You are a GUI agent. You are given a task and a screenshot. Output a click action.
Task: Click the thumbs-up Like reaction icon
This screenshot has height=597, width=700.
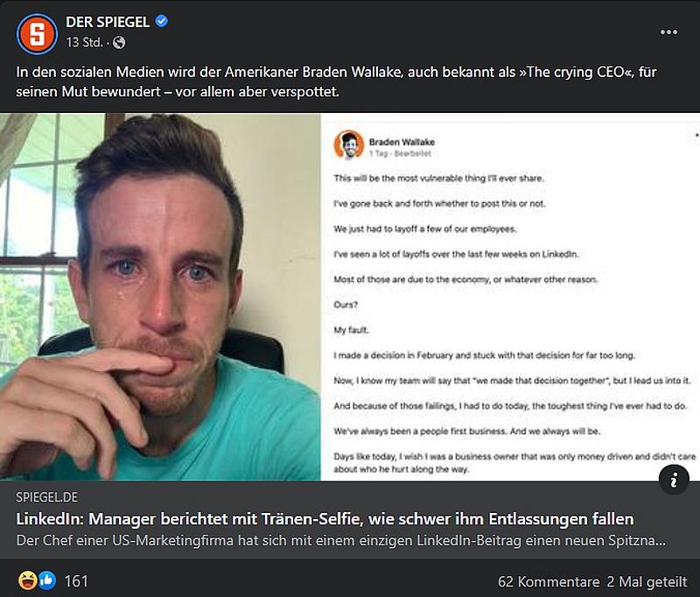[45, 580]
